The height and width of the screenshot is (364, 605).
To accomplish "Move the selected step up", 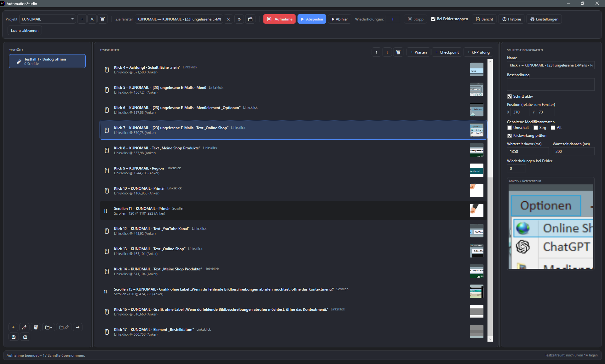I will 376,52.
